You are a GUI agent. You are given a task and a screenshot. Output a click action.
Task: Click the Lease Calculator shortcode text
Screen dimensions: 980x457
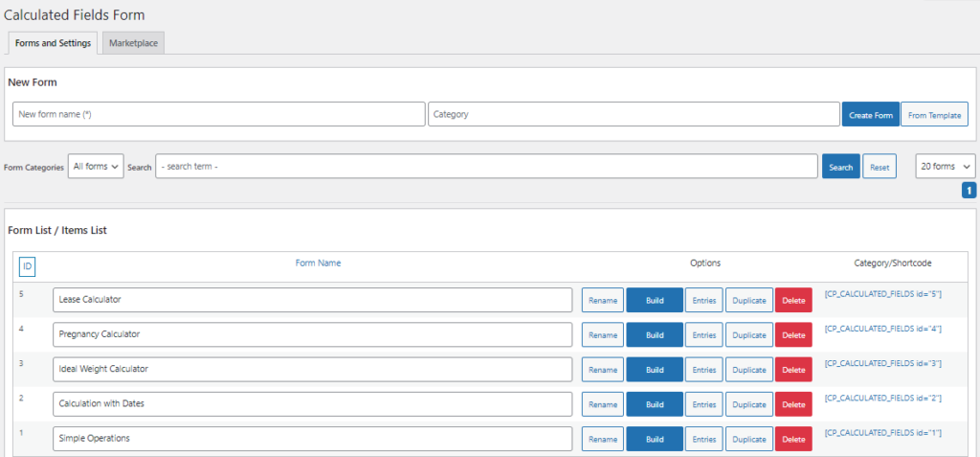click(x=882, y=294)
